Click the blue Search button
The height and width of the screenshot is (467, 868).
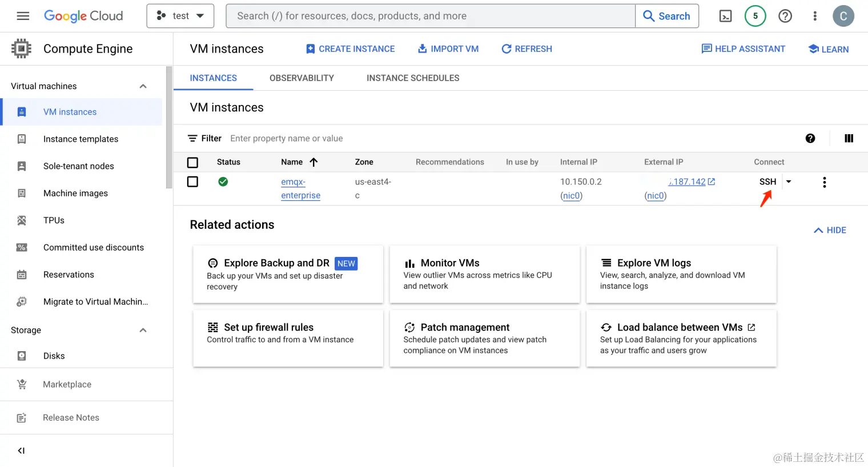[666, 16]
